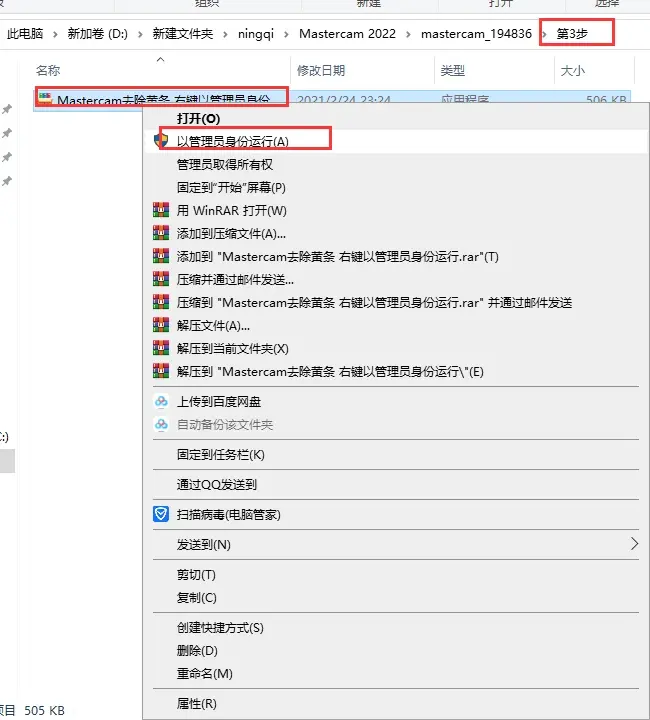
Task: Click the 电脑管家 shield icon
Action: point(161,514)
